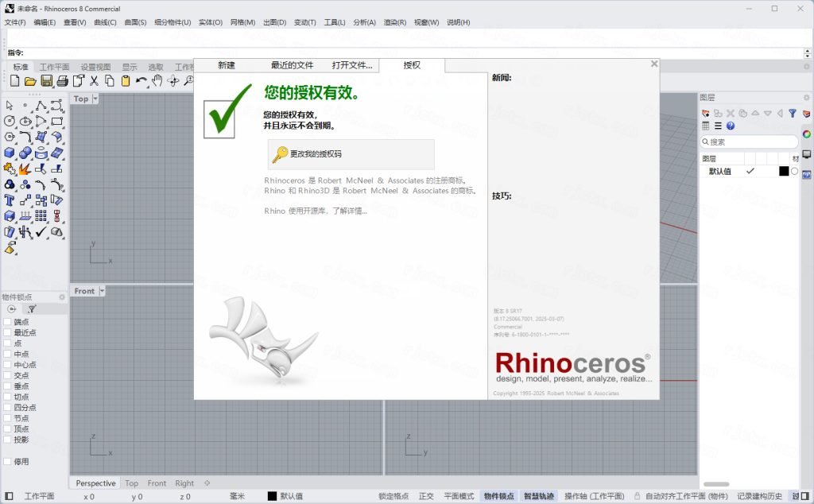Toggle 正交 ortho mode in status bar

426,496
